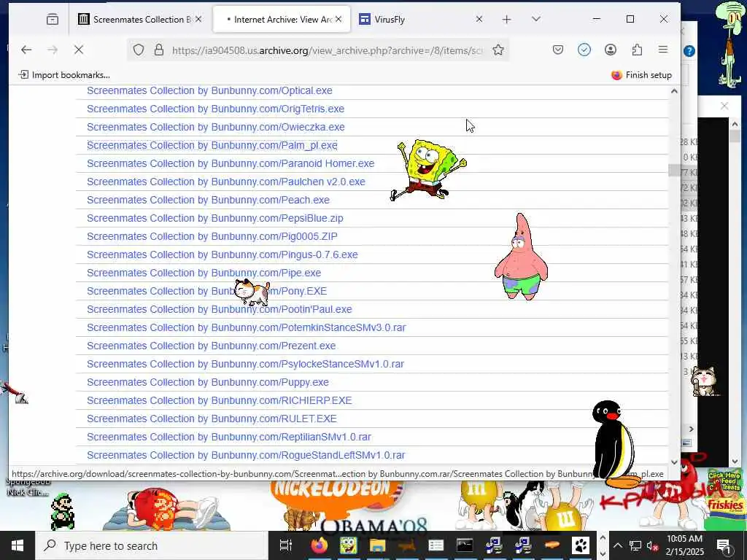Click the Patrick Star screenmate character
The height and width of the screenshot is (560, 747).
pyautogui.click(x=521, y=257)
